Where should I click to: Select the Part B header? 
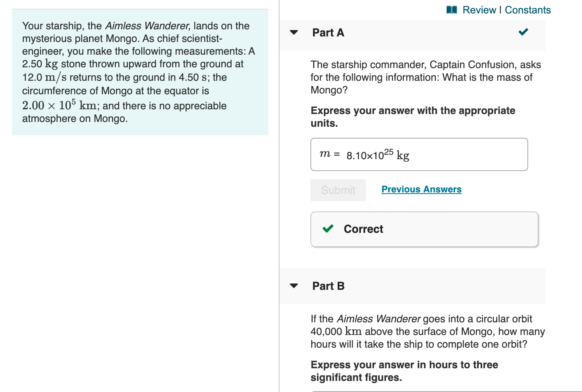click(x=328, y=286)
